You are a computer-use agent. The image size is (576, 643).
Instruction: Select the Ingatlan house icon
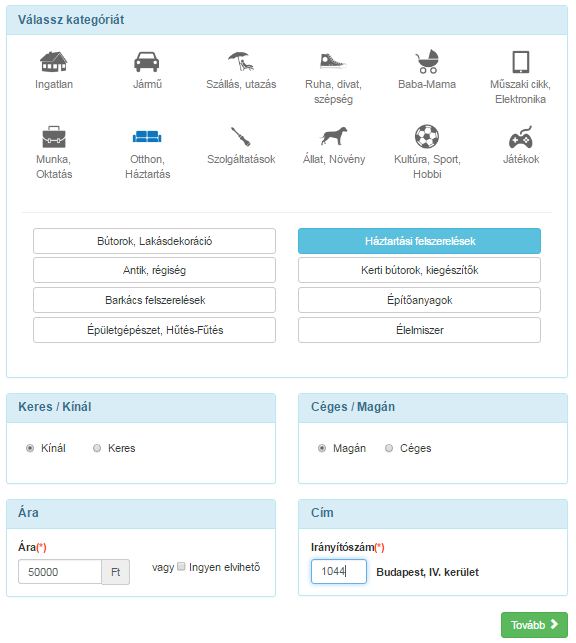tap(54, 62)
